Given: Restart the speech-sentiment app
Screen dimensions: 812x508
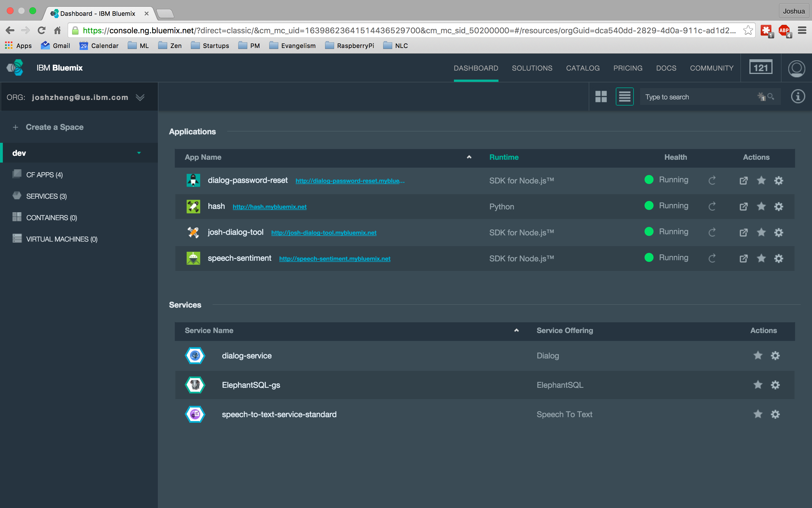Looking at the screenshot, I should pos(712,258).
